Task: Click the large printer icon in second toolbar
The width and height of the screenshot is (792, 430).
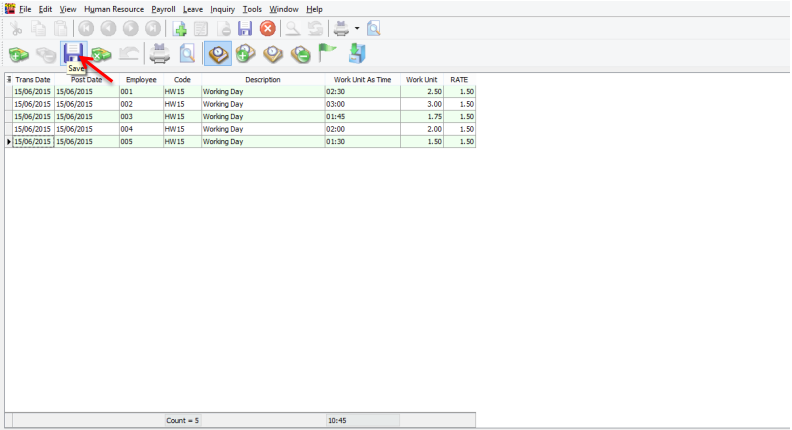Action: tap(160, 54)
